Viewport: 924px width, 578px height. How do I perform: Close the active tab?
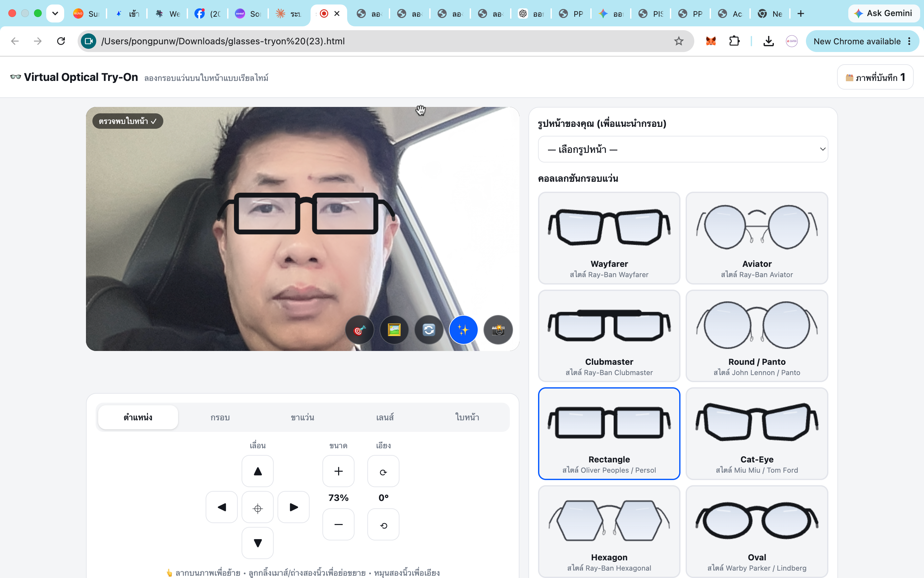click(337, 14)
